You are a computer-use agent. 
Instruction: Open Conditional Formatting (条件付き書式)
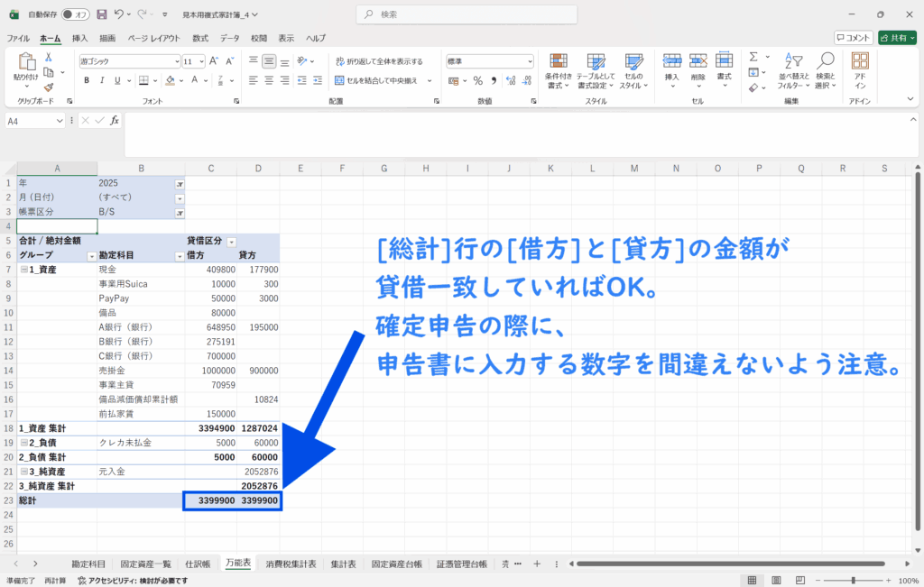click(x=559, y=69)
